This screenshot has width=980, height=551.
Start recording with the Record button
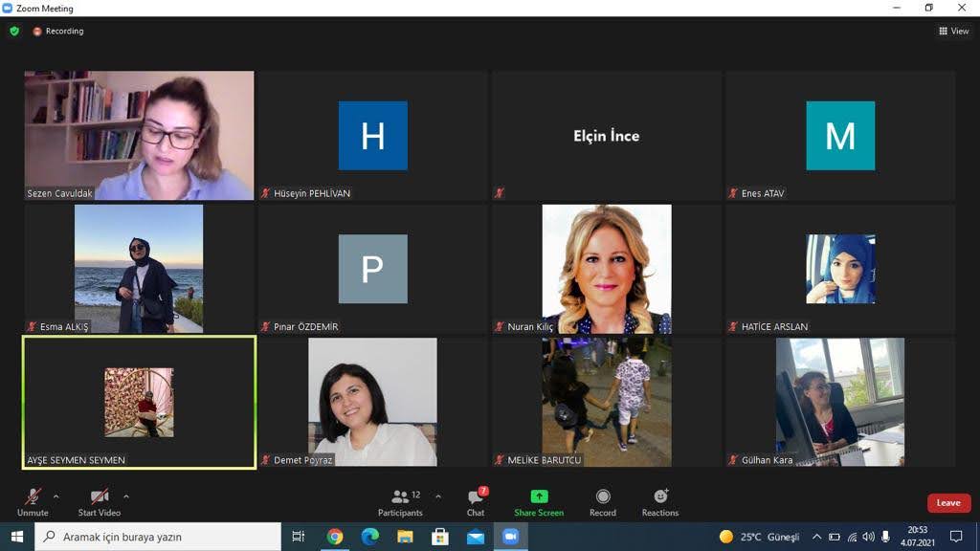tap(603, 502)
